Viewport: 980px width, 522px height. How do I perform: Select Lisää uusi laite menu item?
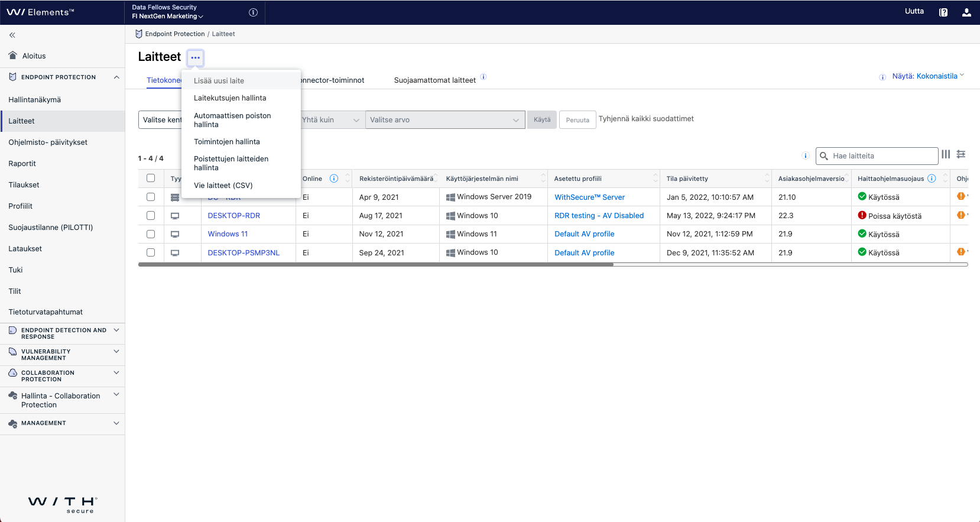tap(219, 81)
